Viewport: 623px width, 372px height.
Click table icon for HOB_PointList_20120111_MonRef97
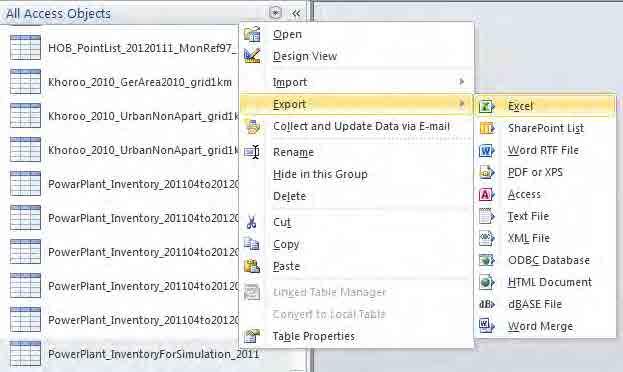click(25, 48)
